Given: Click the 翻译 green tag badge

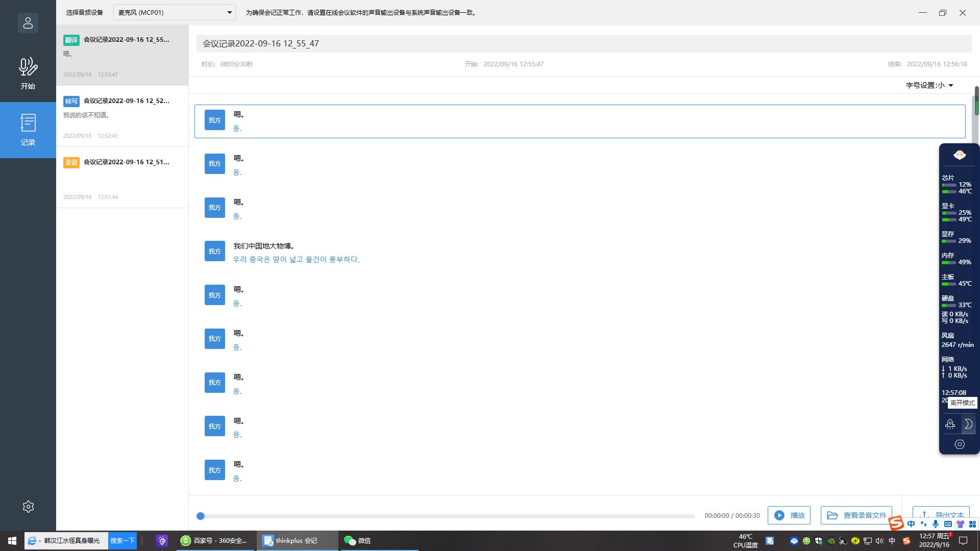Looking at the screenshot, I should [x=71, y=40].
